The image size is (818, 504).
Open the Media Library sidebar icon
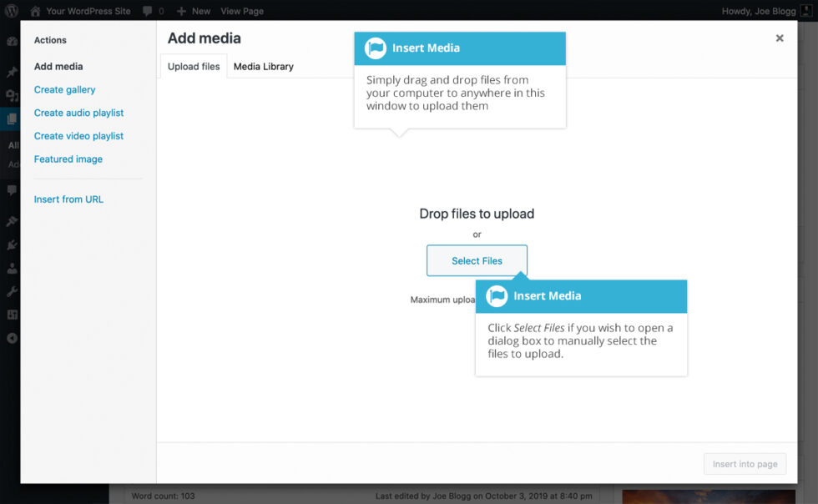coord(11,95)
